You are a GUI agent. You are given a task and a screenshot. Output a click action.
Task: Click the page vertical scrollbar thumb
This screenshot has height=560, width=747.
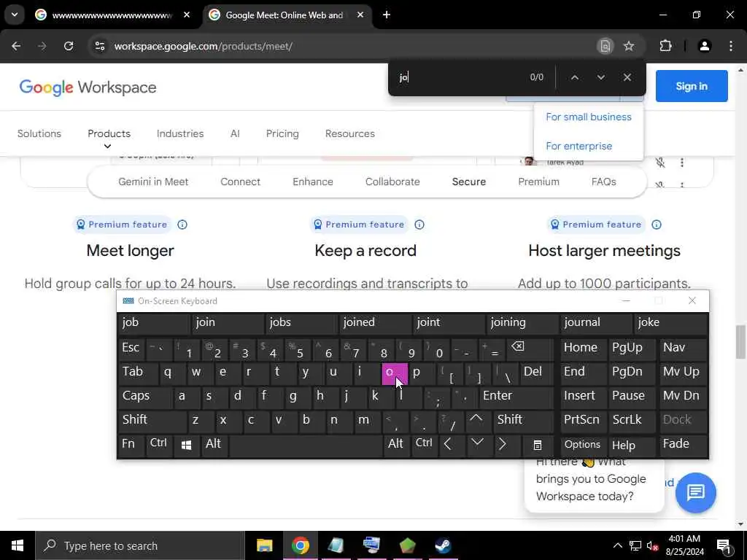pos(740,342)
